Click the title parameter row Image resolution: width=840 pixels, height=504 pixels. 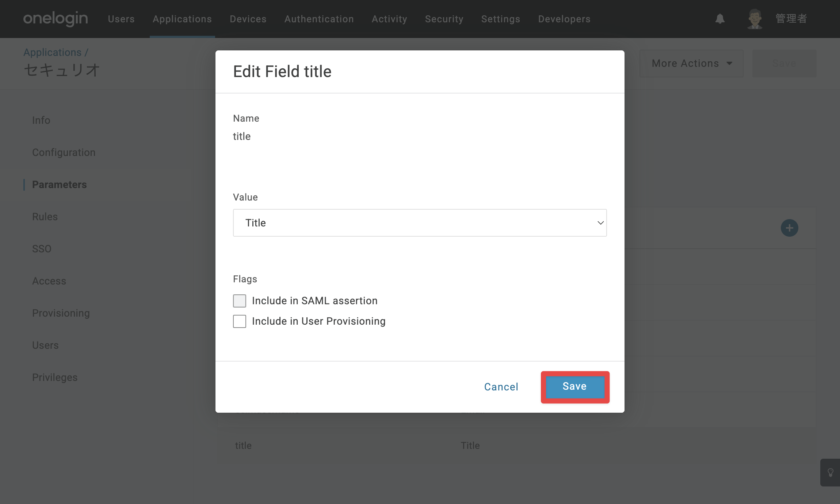click(516, 446)
